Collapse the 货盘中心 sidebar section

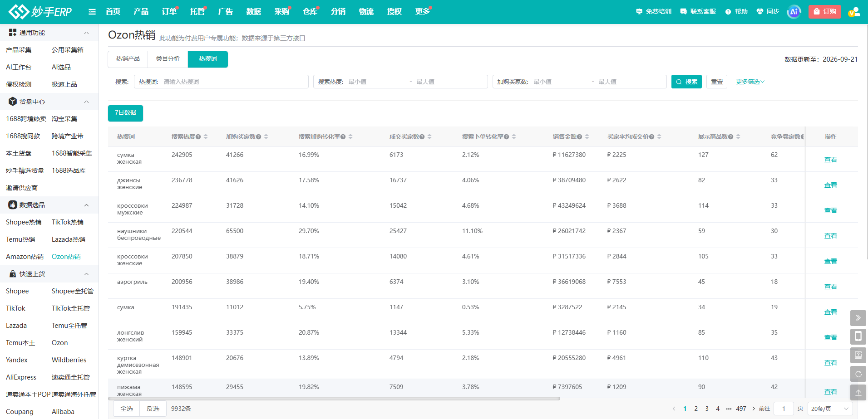pyautogui.click(x=86, y=102)
